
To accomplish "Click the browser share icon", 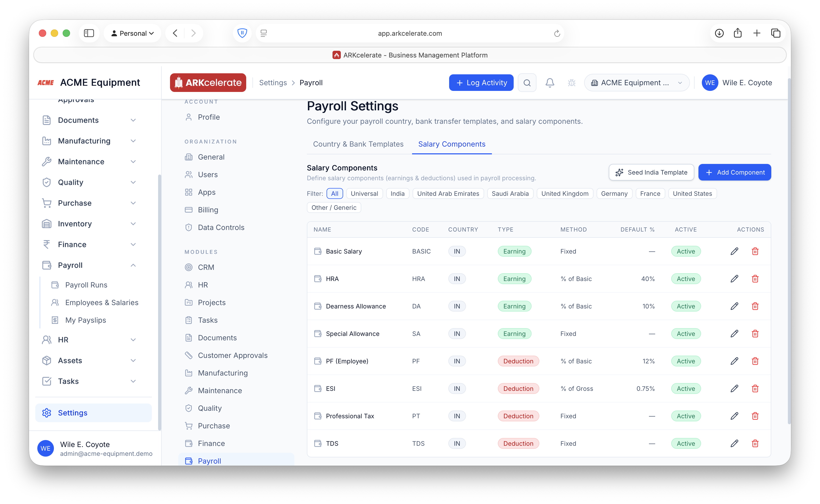I will tap(738, 33).
